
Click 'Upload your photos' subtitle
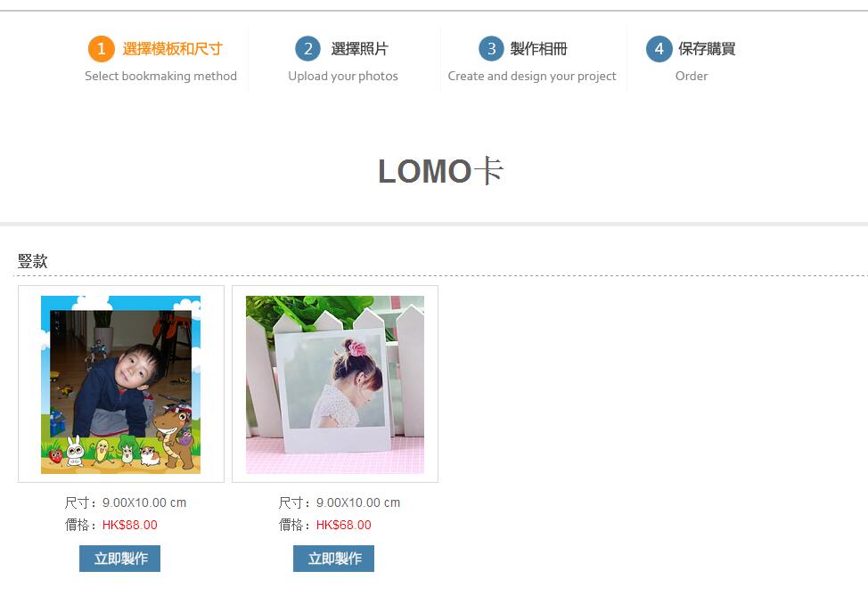343,76
